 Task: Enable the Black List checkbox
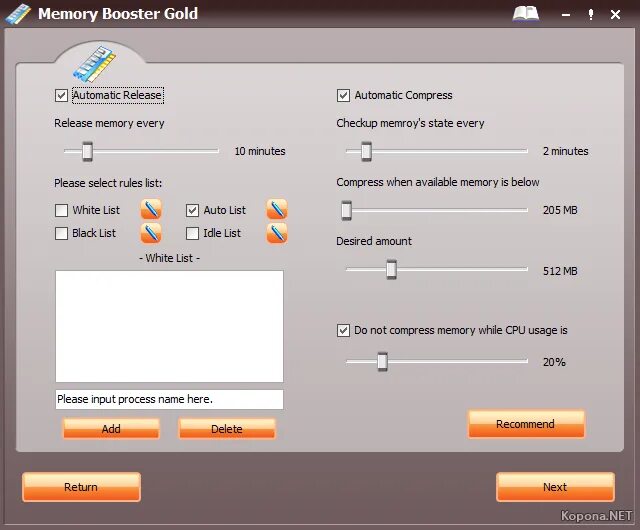(61, 233)
